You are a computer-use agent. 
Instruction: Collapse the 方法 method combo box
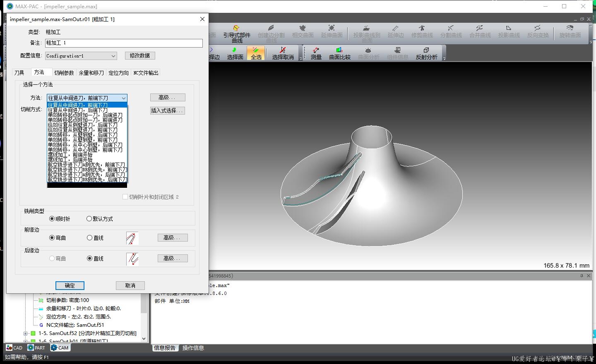pyautogui.click(x=123, y=98)
